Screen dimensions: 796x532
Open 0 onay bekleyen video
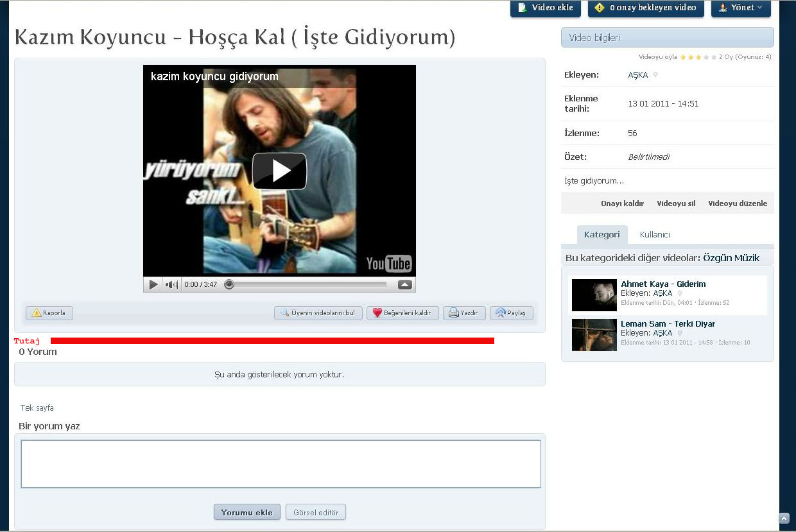pyautogui.click(x=646, y=8)
